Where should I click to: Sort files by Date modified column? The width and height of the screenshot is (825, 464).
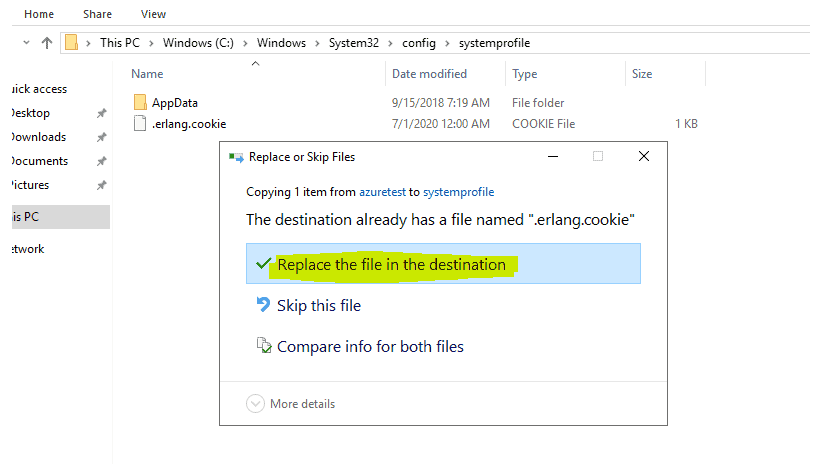[429, 74]
